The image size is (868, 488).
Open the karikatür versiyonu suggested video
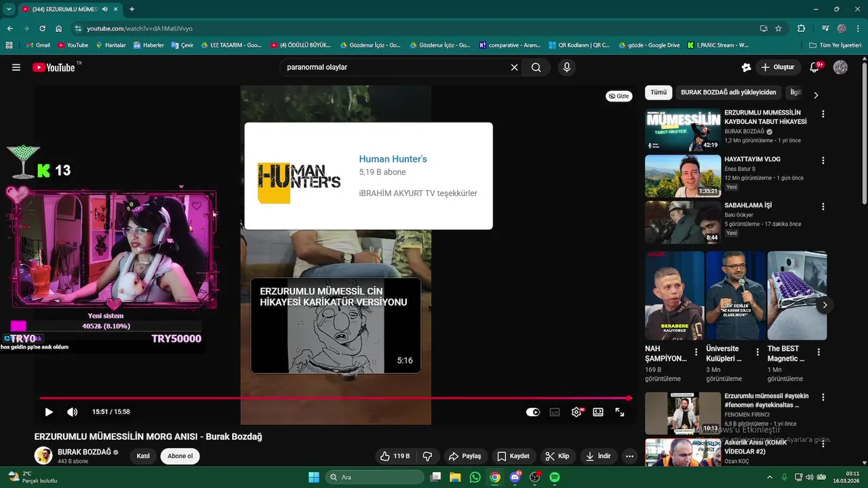[x=336, y=325]
